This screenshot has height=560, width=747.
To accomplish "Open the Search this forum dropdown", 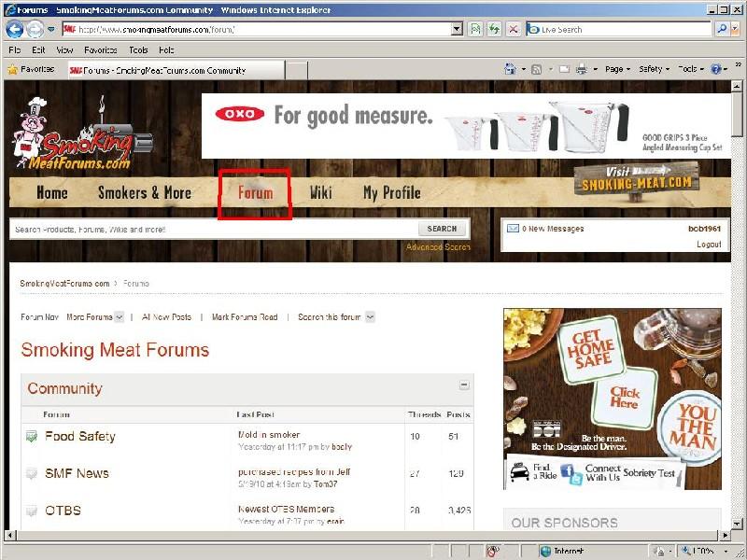I will (370, 317).
